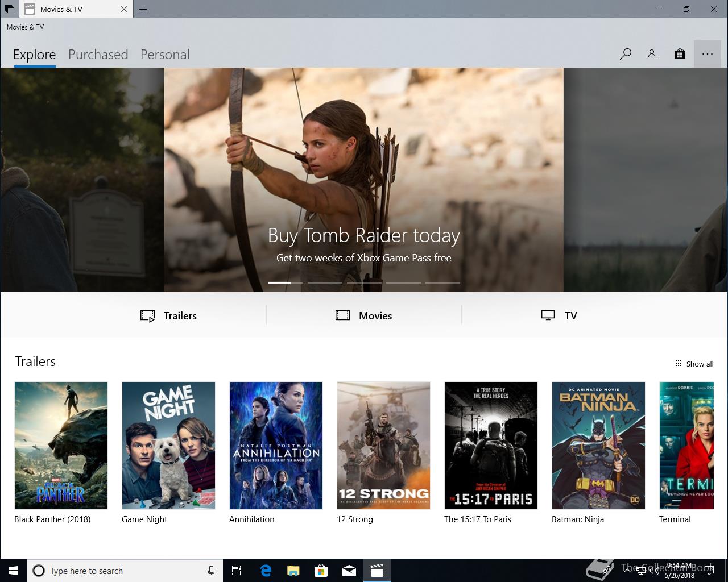Viewport: 728px width, 582px height.
Task: Open the TV category
Action: pos(559,316)
